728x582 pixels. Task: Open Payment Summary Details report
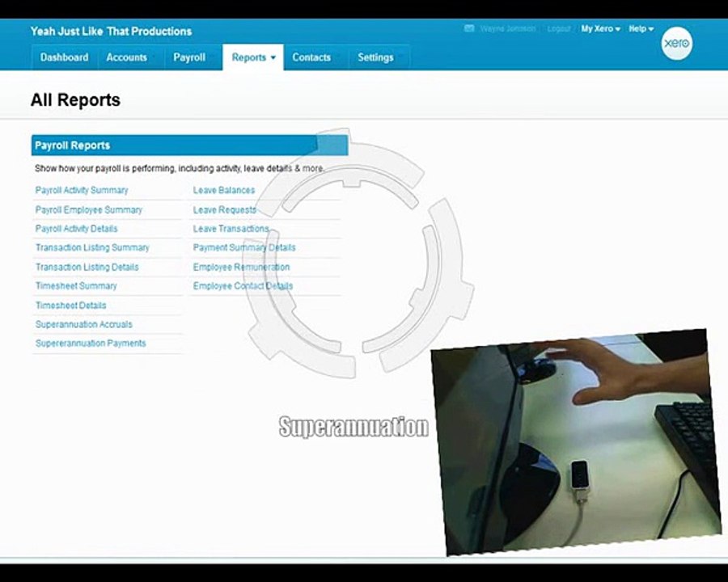click(244, 248)
